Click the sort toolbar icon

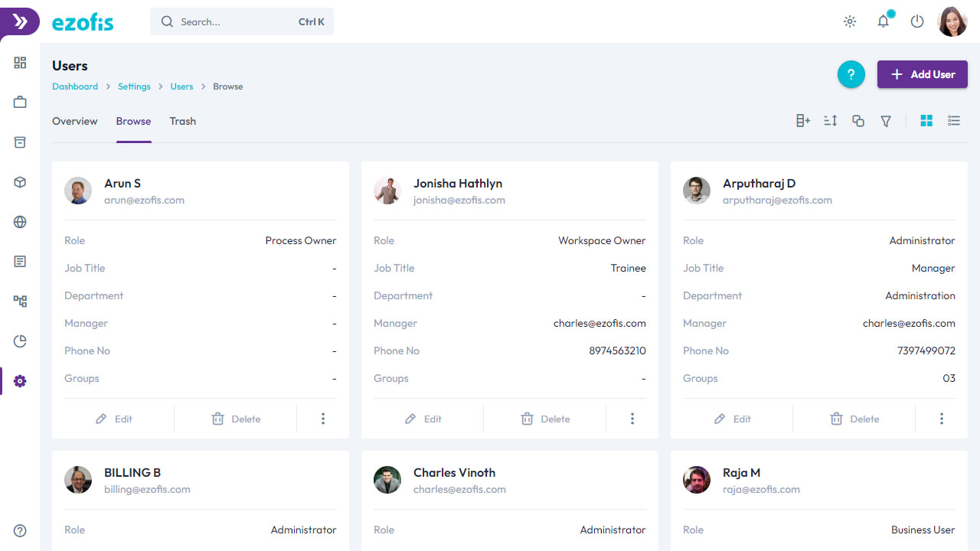pos(831,121)
